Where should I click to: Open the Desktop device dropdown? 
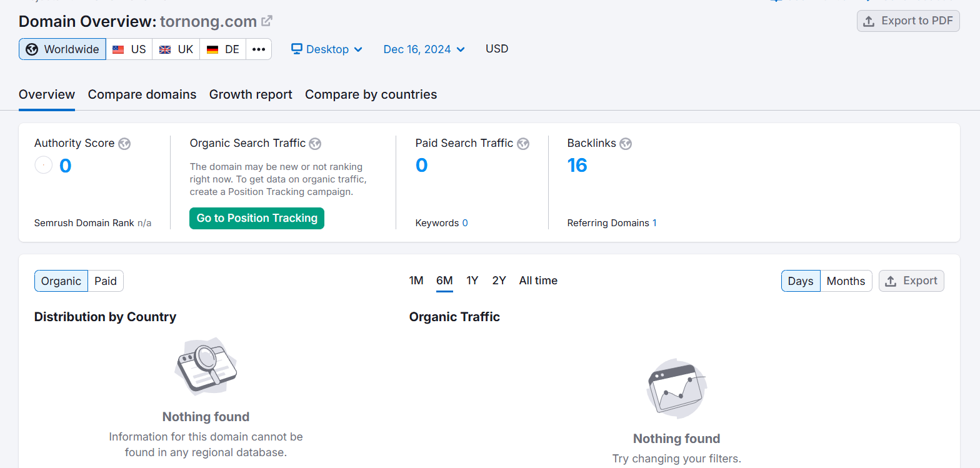click(x=327, y=49)
